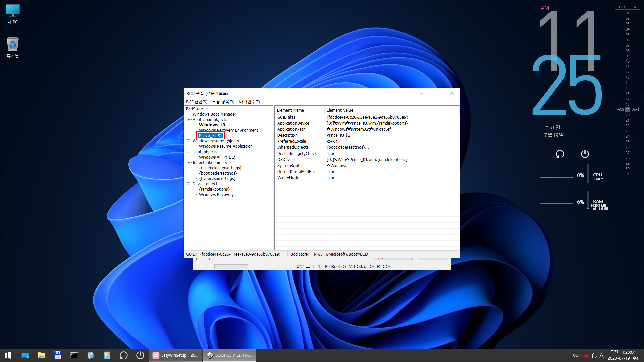Toggle the 'A' input language indicator
This screenshot has height=362, width=644.
point(602,355)
